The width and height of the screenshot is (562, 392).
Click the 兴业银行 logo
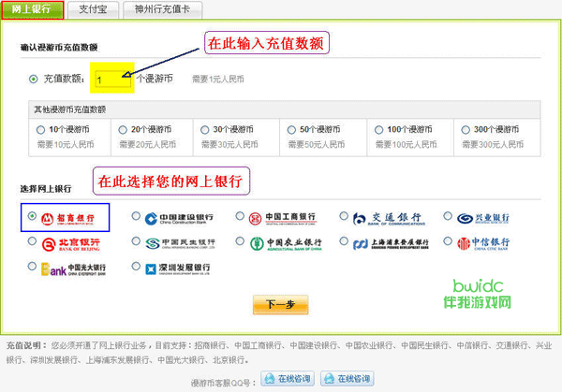point(482,218)
